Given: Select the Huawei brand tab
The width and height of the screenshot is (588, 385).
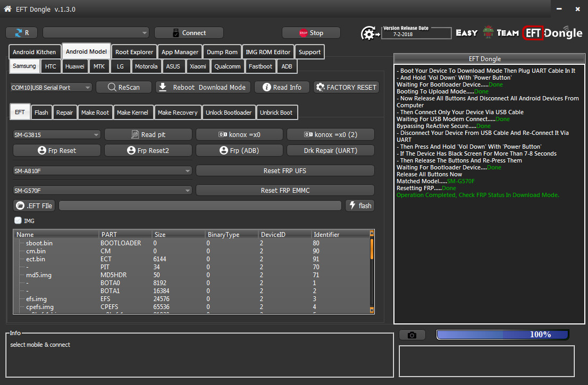Looking at the screenshot, I should [x=74, y=66].
